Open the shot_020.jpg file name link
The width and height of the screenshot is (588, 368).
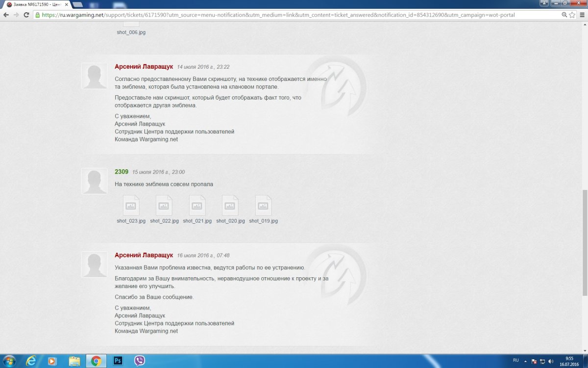230,221
